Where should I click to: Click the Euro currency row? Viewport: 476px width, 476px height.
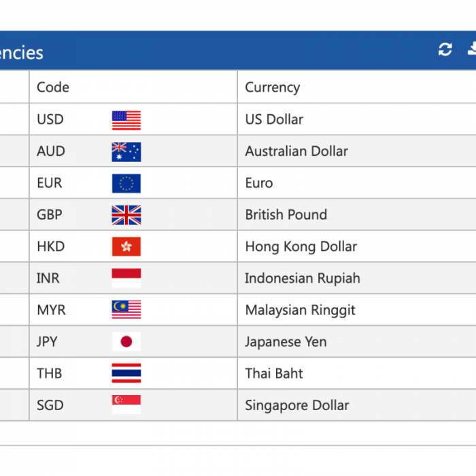click(238, 183)
